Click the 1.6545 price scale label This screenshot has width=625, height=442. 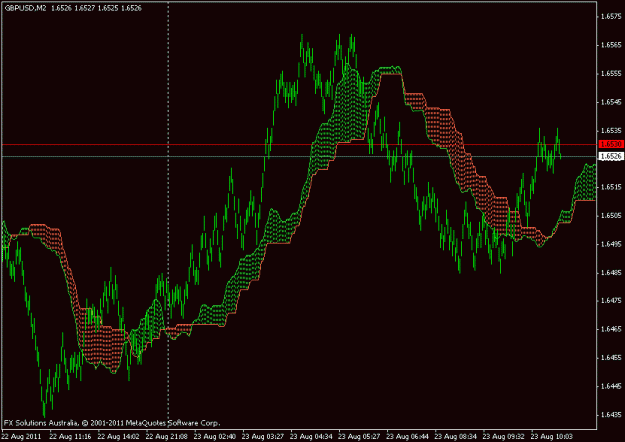coord(611,102)
